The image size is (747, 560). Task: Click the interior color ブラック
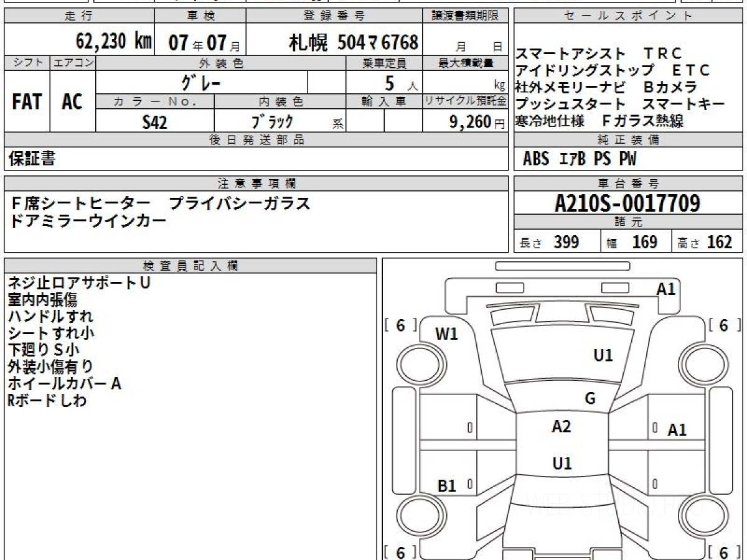coord(271,122)
